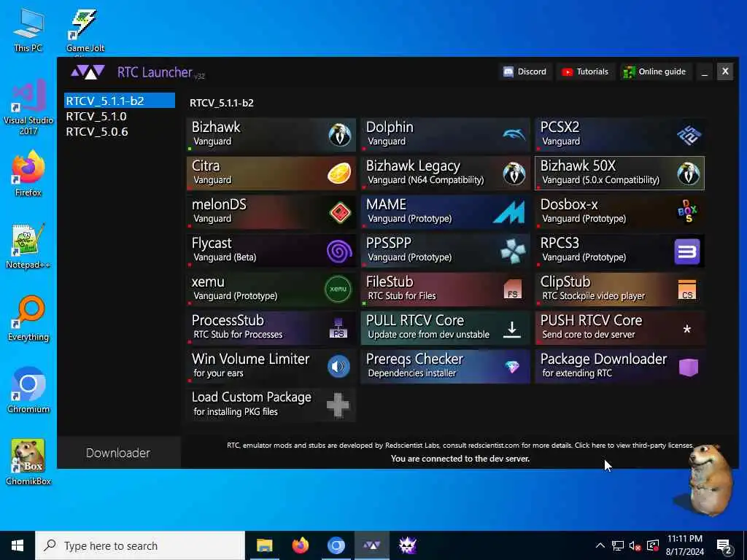Open Firefox desktop shortcut
This screenshot has width=747, height=560.
point(28,174)
